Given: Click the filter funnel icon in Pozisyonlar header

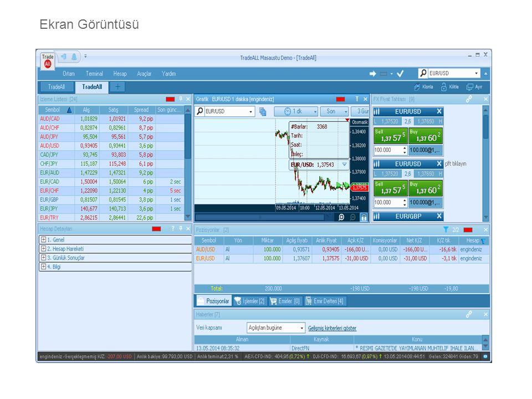Looking at the screenshot, I should (x=446, y=229).
